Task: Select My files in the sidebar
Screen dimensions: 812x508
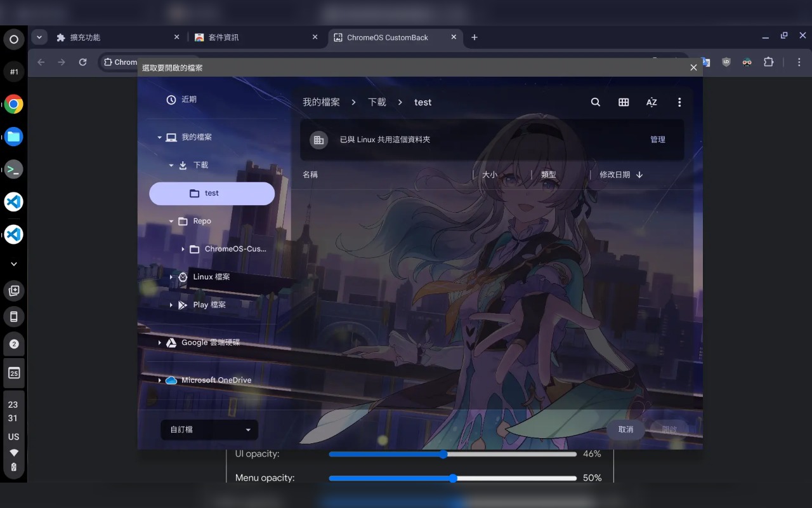Action: click(189, 137)
